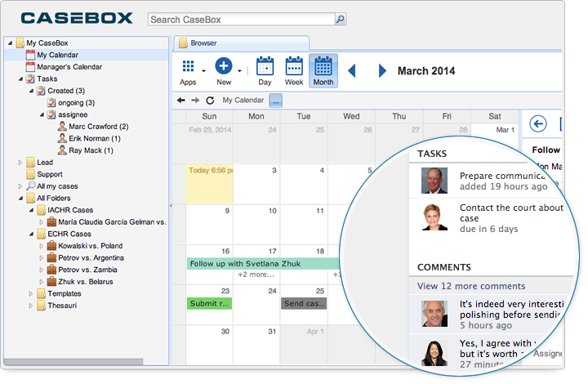This screenshot has width=588, height=384.
Task: Open Petrov vs. Argentina case
Action: (91, 258)
